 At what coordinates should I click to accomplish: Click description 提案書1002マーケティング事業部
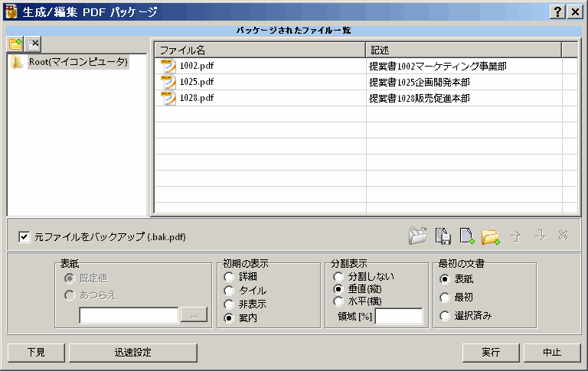tap(438, 67)
